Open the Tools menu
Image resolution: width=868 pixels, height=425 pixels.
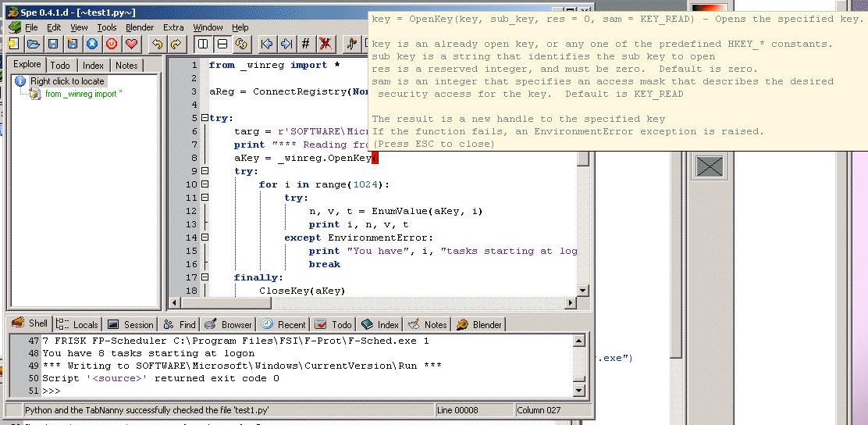[107, 27]
